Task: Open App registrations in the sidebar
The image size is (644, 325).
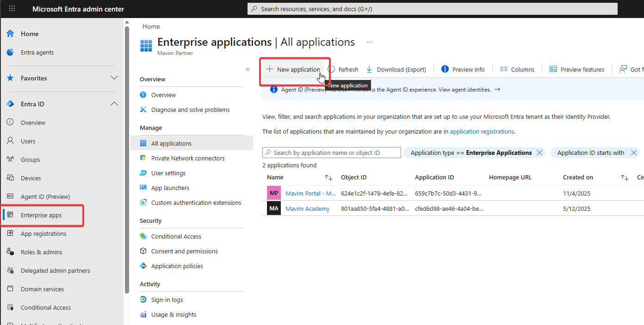Action: click(x=43, y=233)
